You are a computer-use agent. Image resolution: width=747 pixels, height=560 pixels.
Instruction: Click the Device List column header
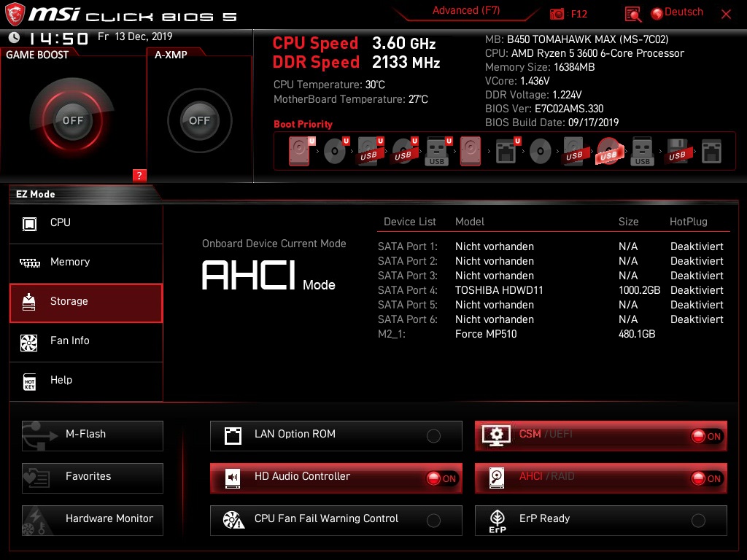(410, 222)
